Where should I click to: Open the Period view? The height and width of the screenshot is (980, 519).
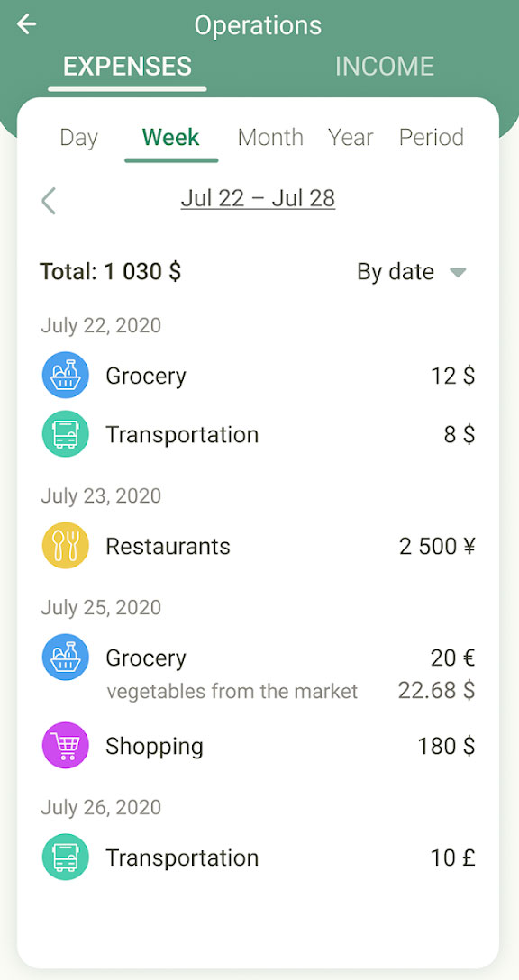pos(431,137)
